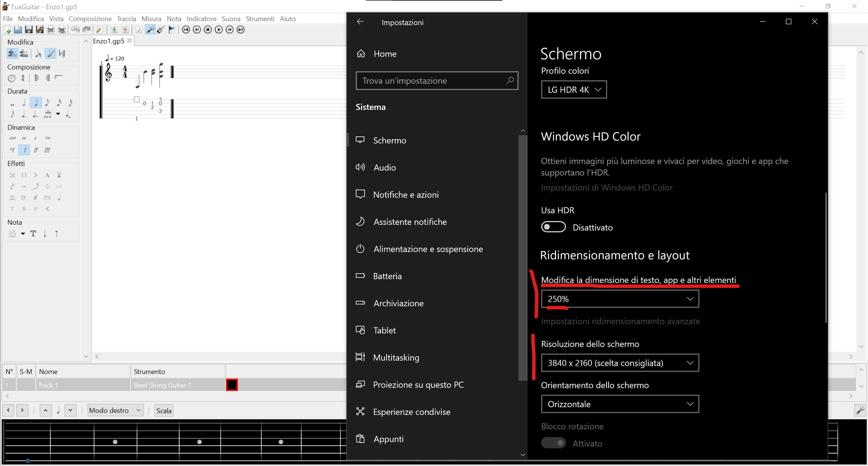The width and height of the screenshot is (868, 466).
Task: Select fortissimo (ff) dynamic
Action: (36, 150)
